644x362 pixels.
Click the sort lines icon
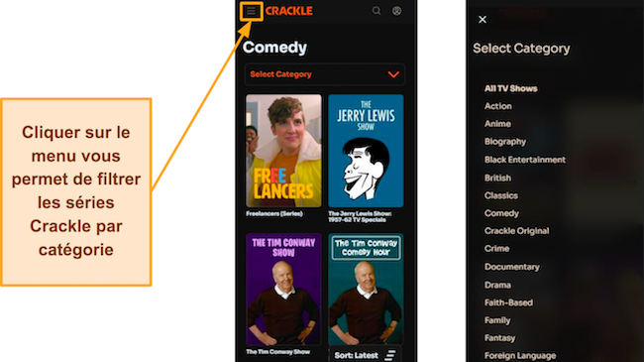pos(390,355)
